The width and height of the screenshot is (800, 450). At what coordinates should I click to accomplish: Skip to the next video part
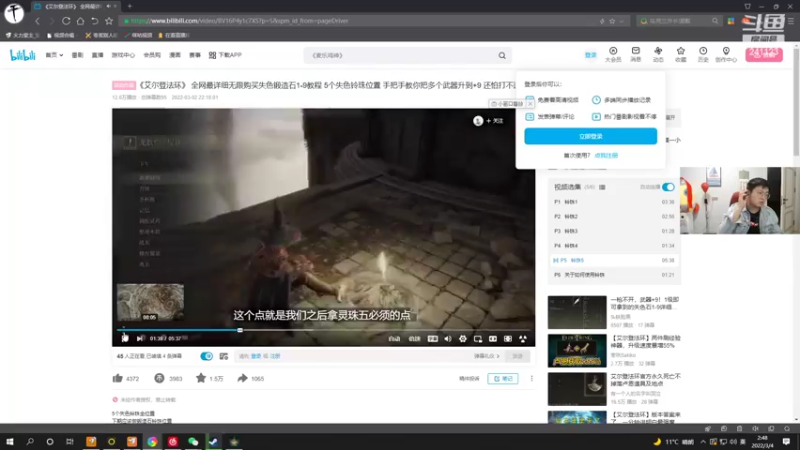(x=141, y=338)
